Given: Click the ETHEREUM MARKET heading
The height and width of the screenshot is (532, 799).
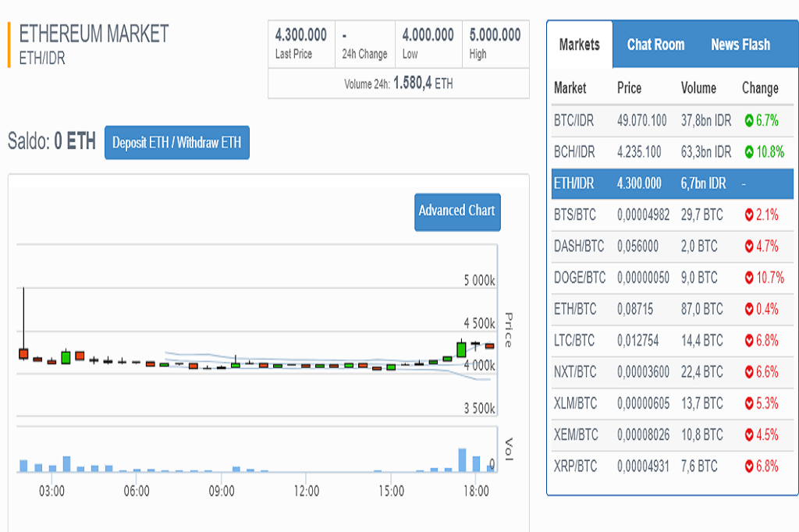Looking at the screenshot, I should pos(94,34).
